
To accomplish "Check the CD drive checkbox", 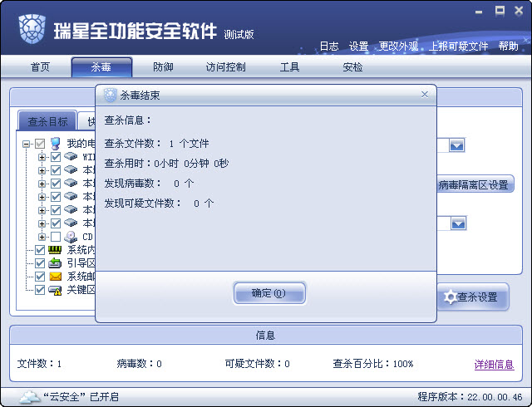I will pos(56,237).
